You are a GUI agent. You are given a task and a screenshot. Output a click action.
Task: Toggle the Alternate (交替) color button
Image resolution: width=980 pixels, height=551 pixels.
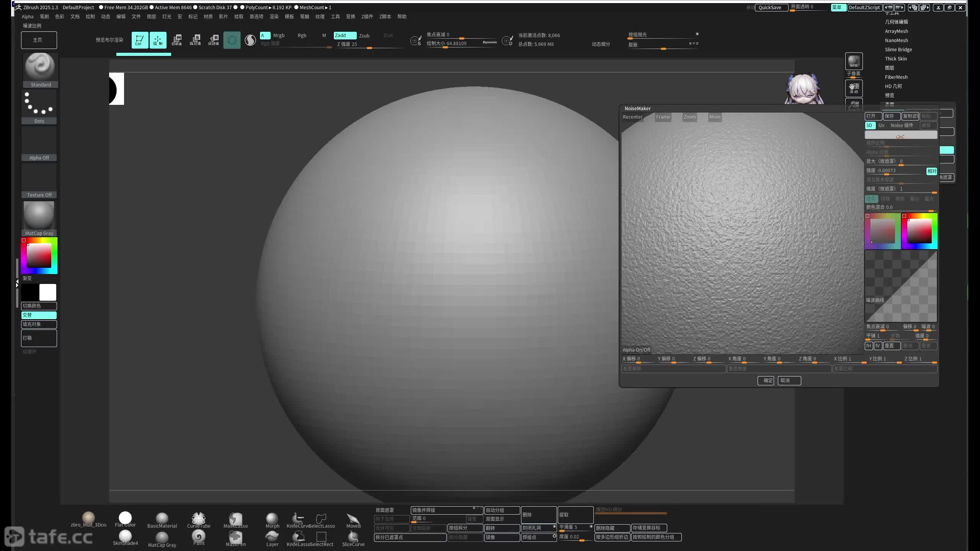coord(39,315)
